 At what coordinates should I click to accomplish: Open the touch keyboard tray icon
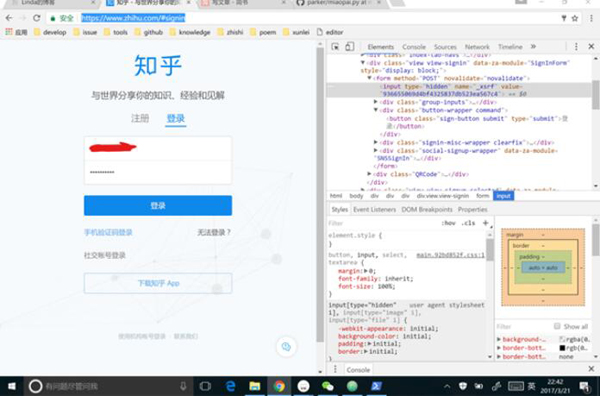pyautogui.click(x=516, y=386)
